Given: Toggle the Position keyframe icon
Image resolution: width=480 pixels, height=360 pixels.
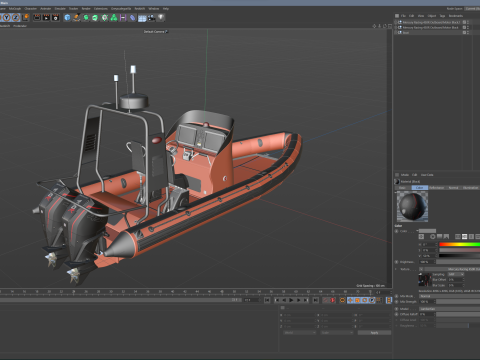Looking at the screenshot, I should [350, 300].
